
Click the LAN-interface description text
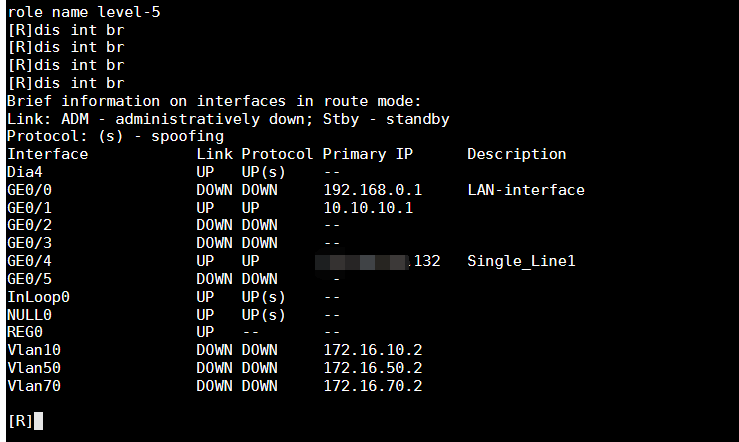point(525,190)
